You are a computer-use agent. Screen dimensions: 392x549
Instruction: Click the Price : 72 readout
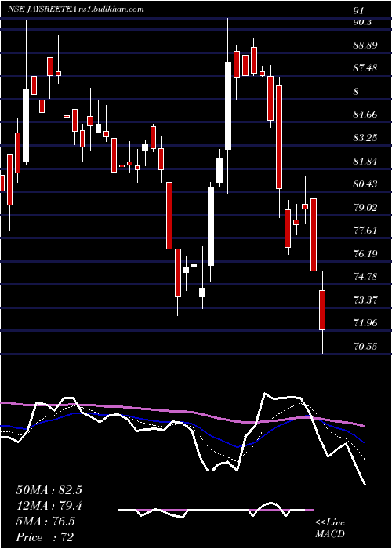(x=45, y=537)
